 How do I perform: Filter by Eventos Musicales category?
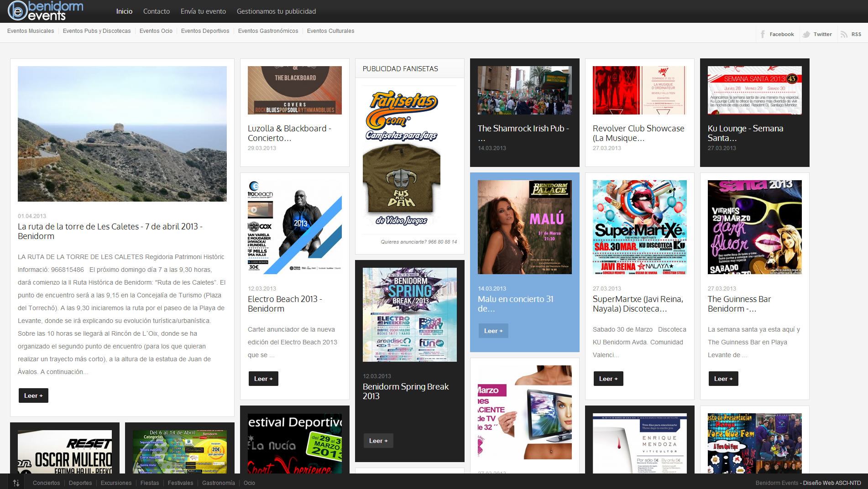coord(31,31)
